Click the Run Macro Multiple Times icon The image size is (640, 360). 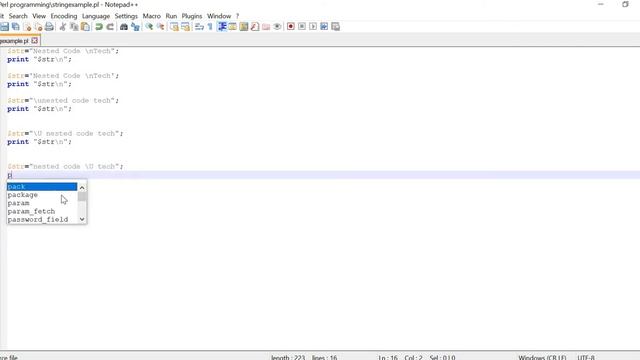point(324,27)
